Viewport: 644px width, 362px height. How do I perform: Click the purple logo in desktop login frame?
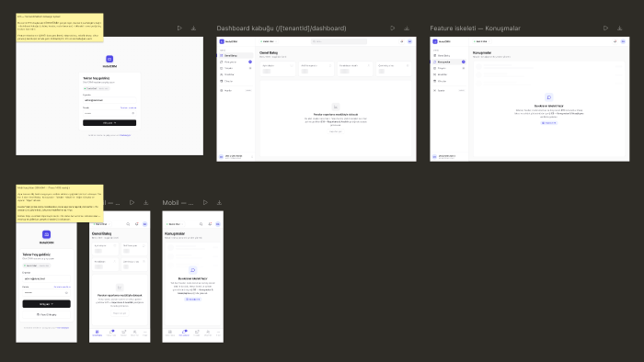coord(109,59)
